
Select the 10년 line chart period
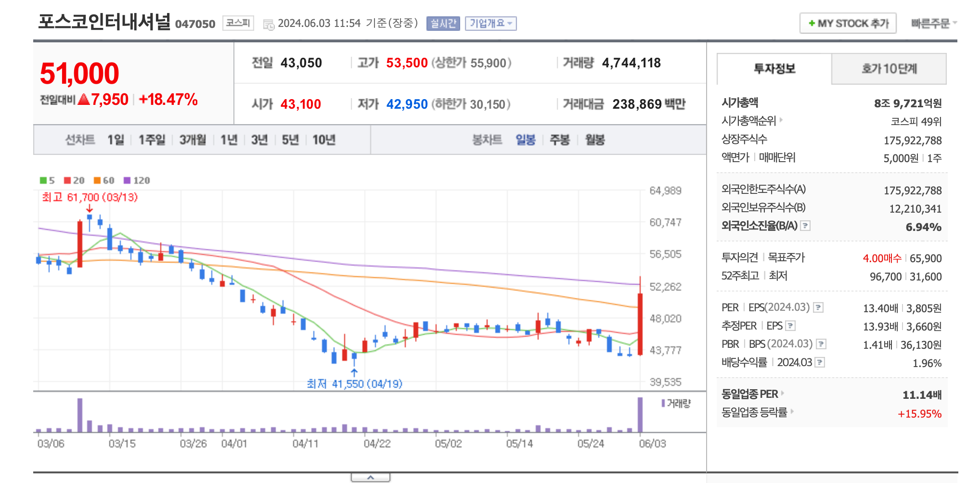[324, 140]
